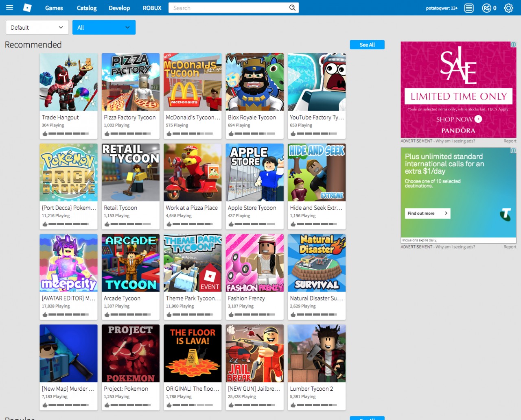Click the Pandora Limited Time Only ad banner
Screen dimensions: 521x420
(459, 89)
